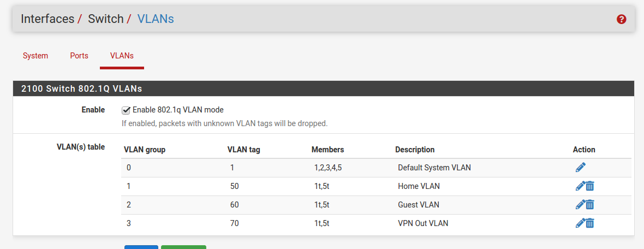Go to Interfaces in the breadcrumb

point(47,19)
